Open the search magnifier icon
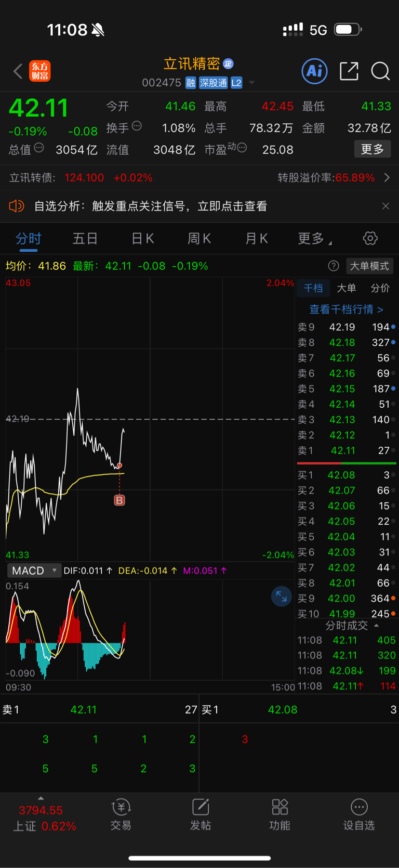399x868 pixels. coord(380,71)
